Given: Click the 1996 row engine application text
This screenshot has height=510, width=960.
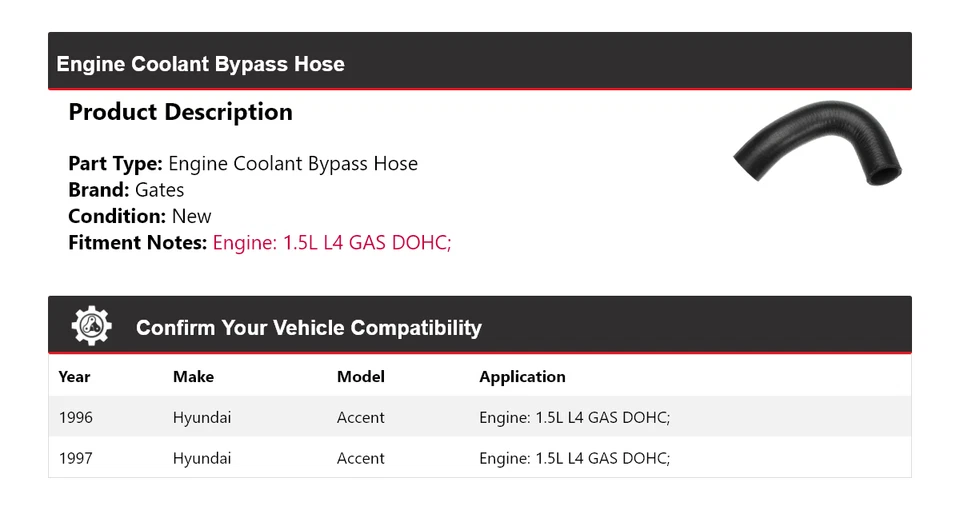Looking at the screenshot, I should click(574, 418).
